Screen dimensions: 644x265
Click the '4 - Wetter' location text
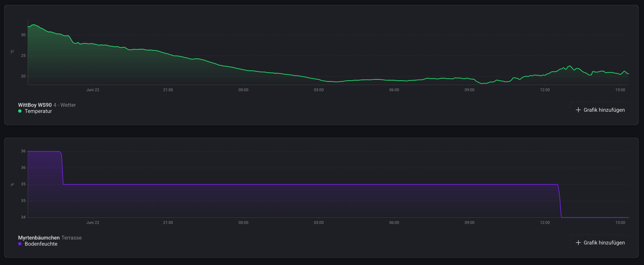coord(64,105)
